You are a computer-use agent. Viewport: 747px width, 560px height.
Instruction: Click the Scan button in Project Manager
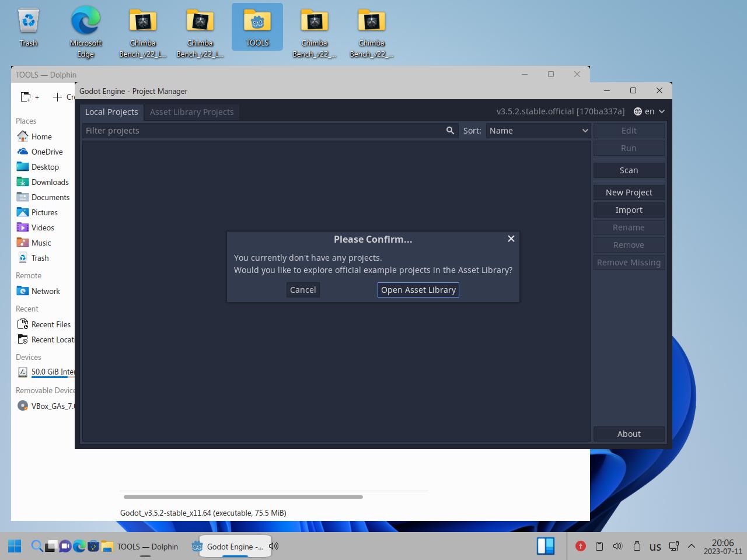coord(629,170)
